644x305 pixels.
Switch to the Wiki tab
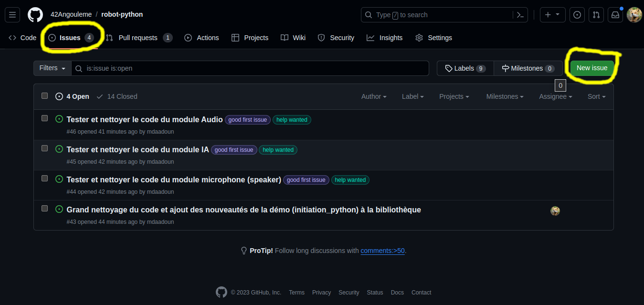tap(293, 38)
